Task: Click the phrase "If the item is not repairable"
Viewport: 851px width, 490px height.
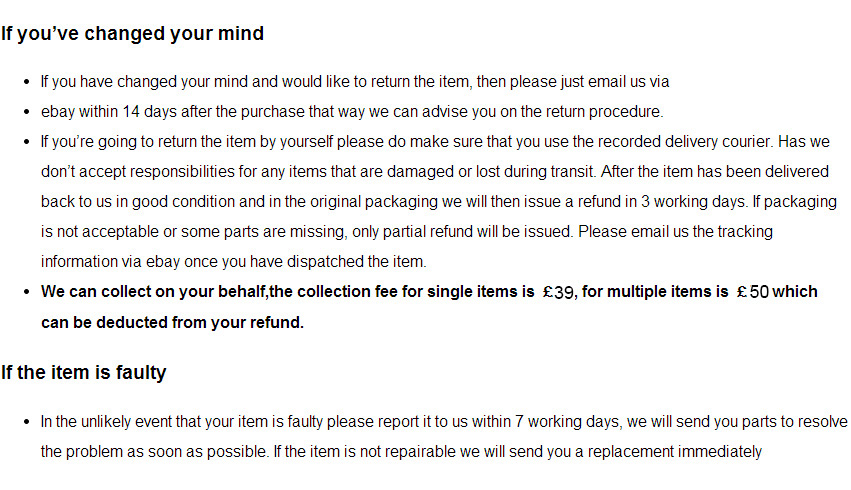Action: (x=368, y=452)
